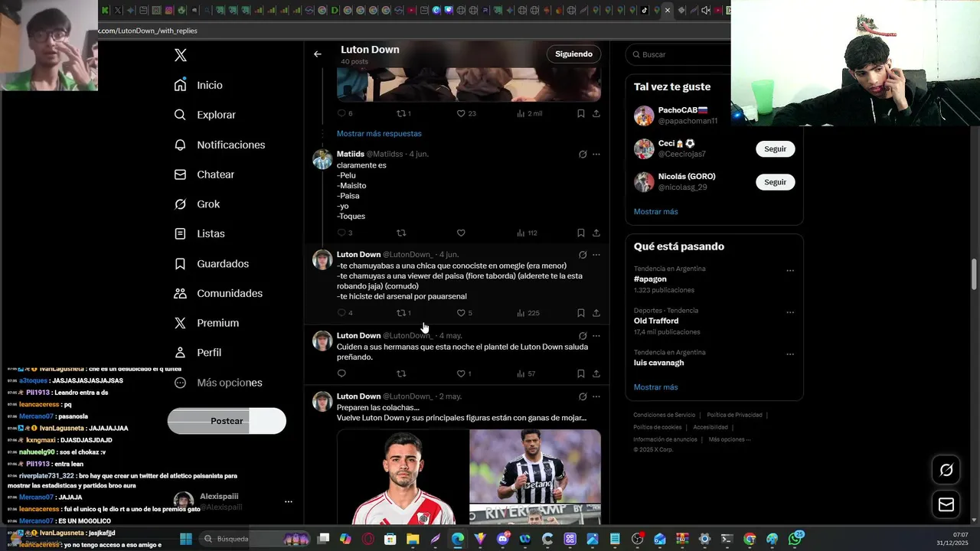Expand Más opciones in the sidebar

(x=218, y=383)
